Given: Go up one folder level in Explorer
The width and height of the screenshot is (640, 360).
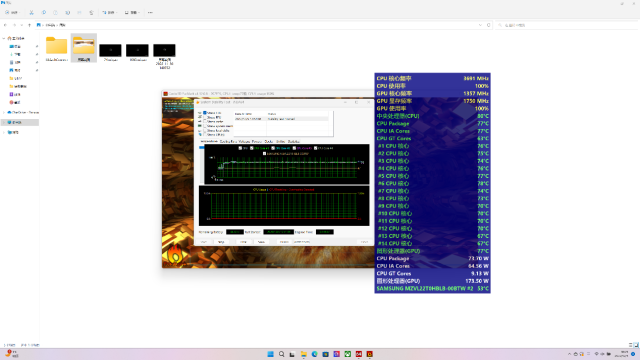Looking at the screenshot, I should [29, 25].
